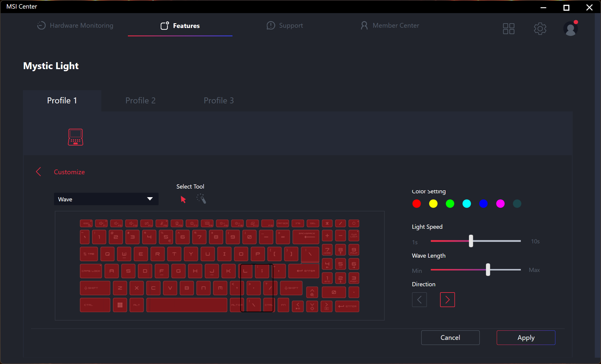
Task: Select the PrtScr key on the keyboard
Action: [x=283, y=223]
